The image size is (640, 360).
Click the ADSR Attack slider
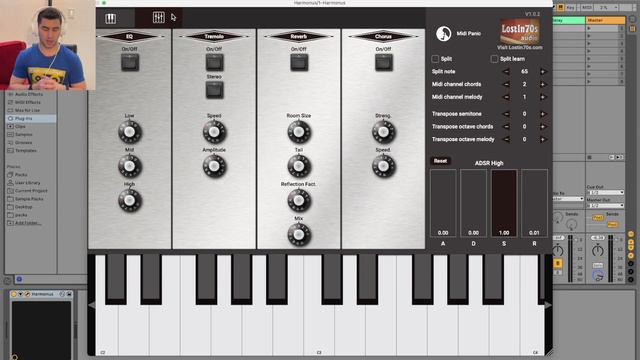[x=443, y=203]
